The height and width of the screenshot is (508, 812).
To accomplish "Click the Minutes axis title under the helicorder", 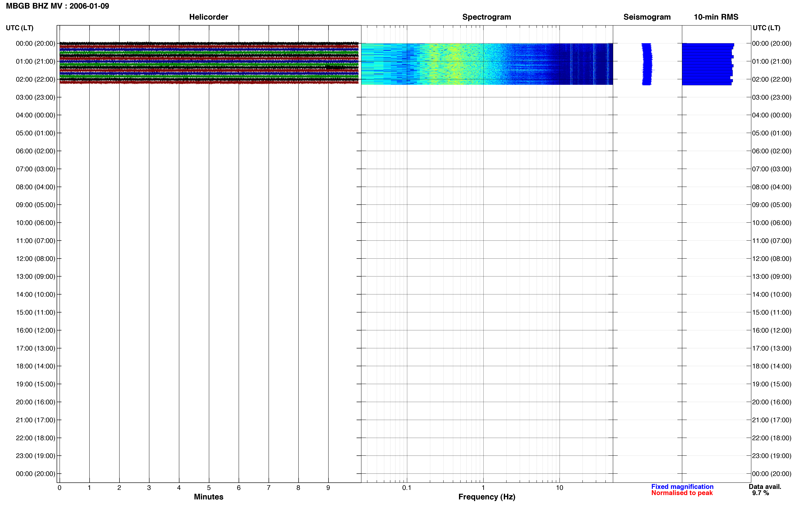I will [209, 497].
